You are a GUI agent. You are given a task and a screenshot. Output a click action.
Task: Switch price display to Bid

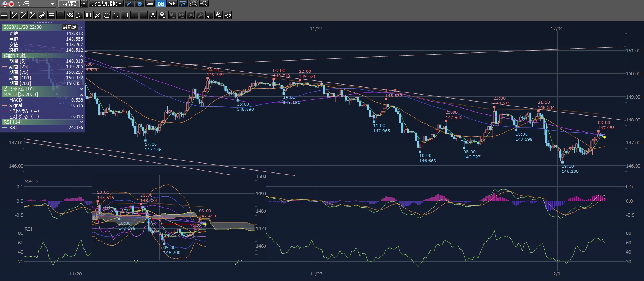(161, 4)
